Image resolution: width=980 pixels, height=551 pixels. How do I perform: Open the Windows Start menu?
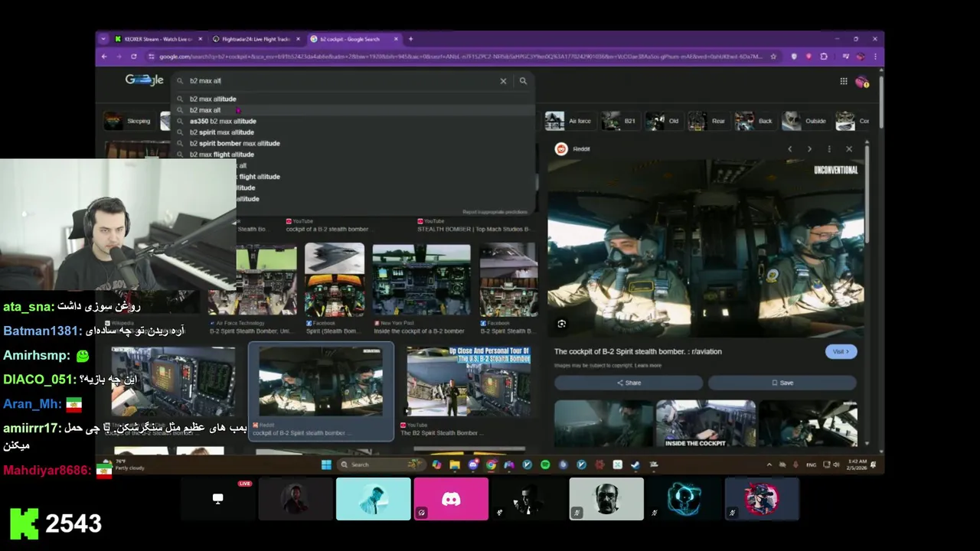(326, 465)
